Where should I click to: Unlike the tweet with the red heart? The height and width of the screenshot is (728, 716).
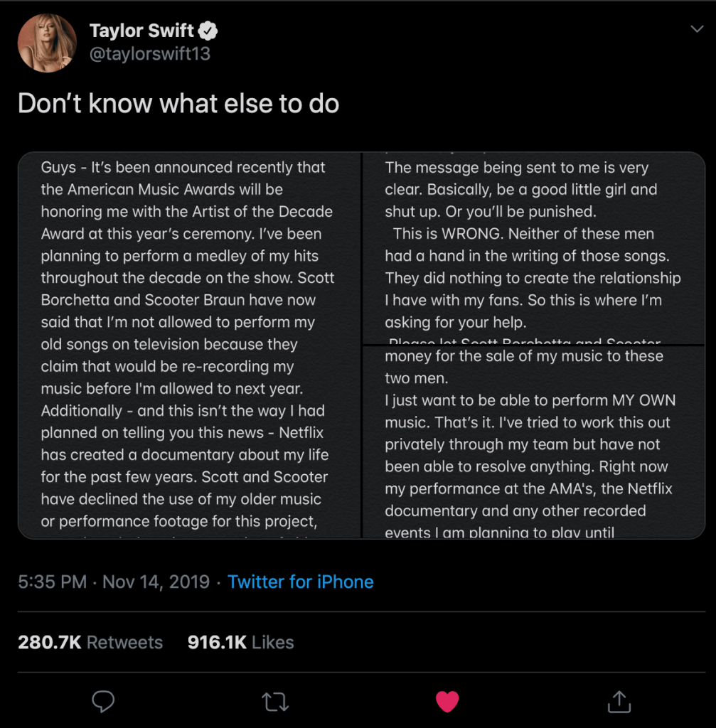coord(447,702)
